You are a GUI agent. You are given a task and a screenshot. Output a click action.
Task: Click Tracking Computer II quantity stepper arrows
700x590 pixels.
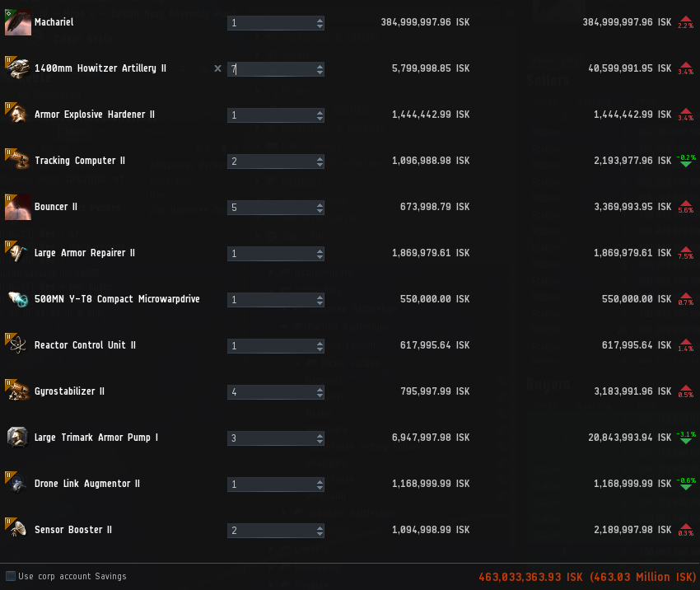pyautogui.click(x=320, y=162)
